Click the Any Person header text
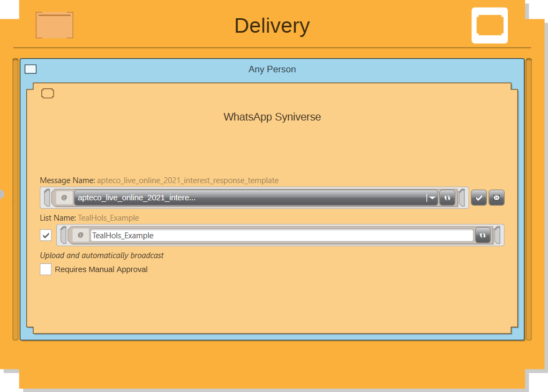548x392 pixels. (x=272, y=69)
